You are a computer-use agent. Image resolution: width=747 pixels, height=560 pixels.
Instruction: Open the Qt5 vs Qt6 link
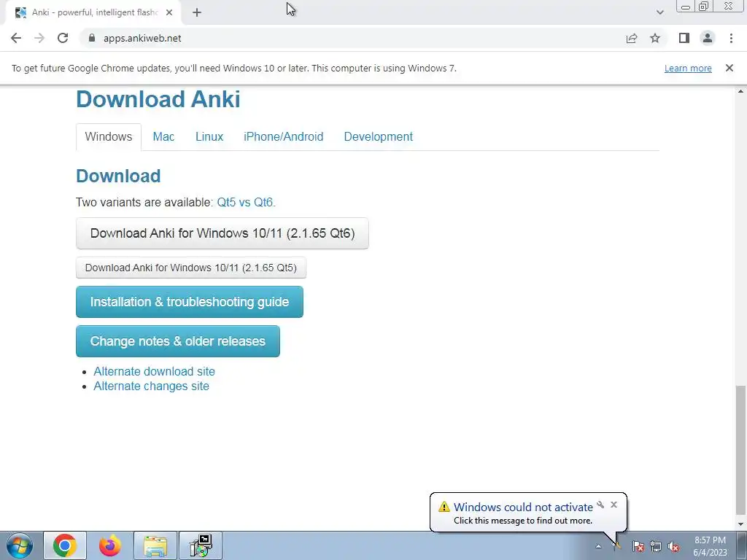click(x=245, y=203)
